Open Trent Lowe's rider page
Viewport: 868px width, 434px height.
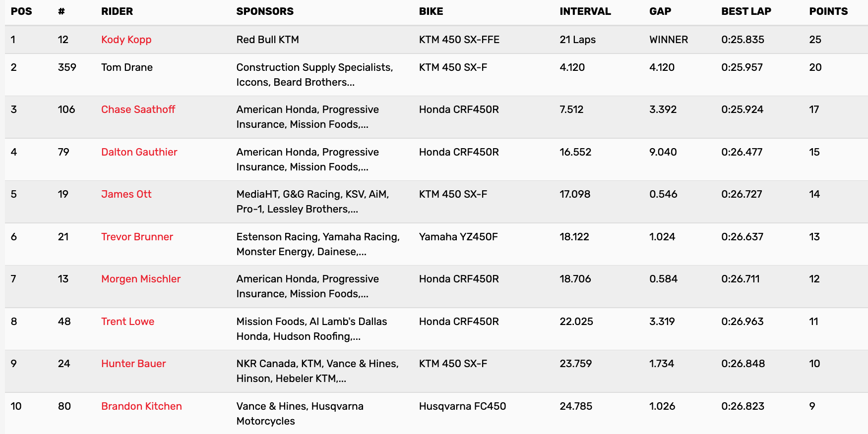(x=127, y=322)
